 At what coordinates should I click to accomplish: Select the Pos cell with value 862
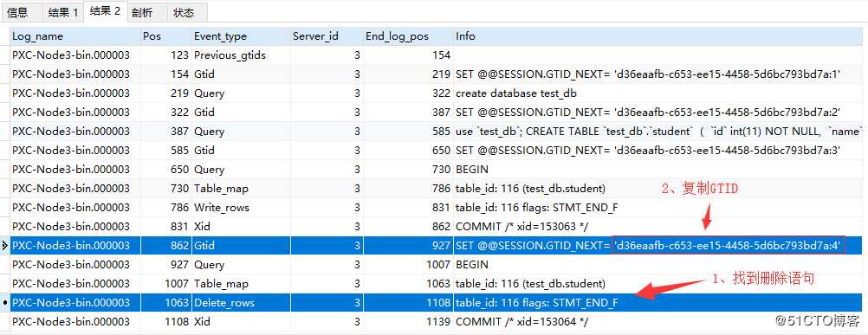(x=166, y=246)
